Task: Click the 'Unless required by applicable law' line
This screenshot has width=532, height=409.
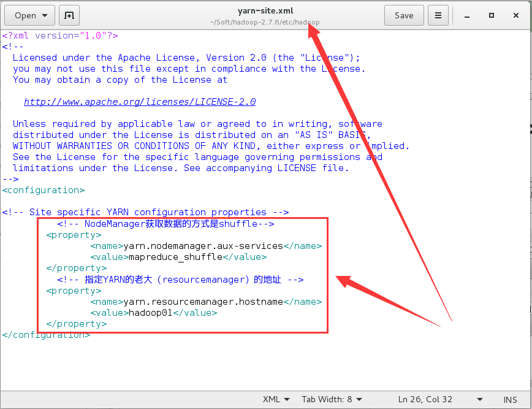Action: coord(197,124)
